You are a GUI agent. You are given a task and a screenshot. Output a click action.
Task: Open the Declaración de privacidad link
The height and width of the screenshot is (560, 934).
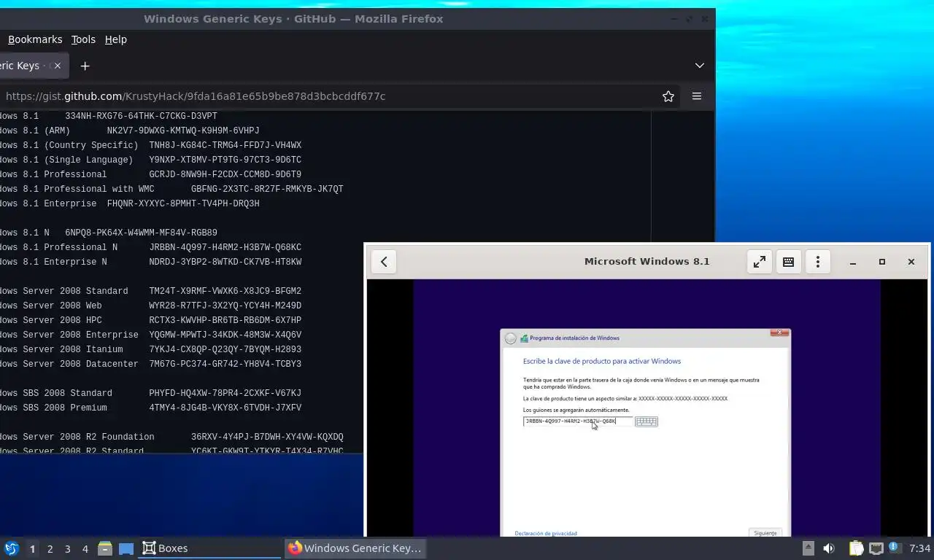coord(546,533)
